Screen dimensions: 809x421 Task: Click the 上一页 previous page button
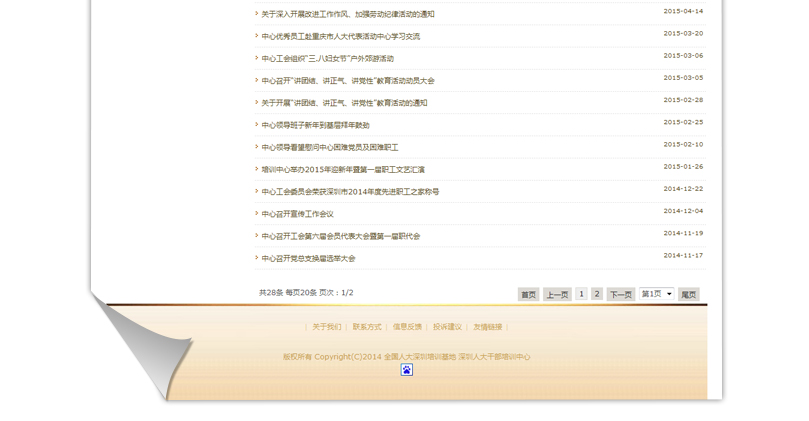pos(557,295)
